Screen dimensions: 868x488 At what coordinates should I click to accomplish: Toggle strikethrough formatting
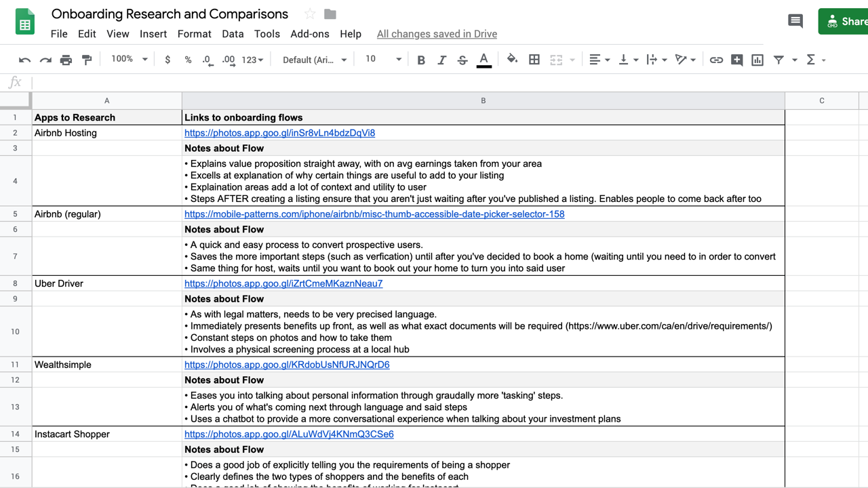[462, 60]
